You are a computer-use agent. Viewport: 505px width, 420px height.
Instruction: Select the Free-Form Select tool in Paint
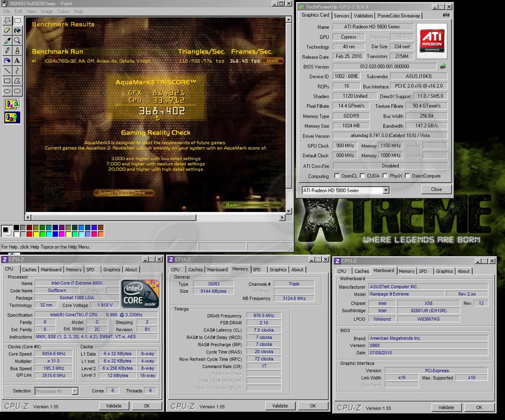7,20
